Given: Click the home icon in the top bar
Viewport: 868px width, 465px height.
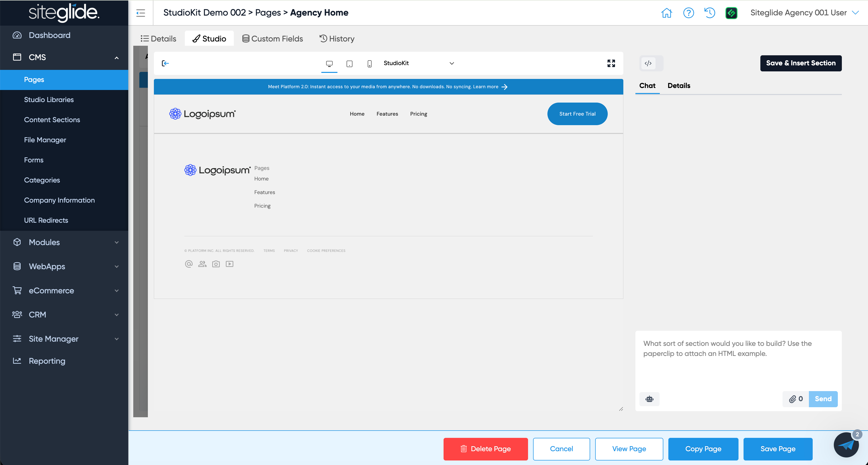Looking at the screenshot, I should (667, 13).
